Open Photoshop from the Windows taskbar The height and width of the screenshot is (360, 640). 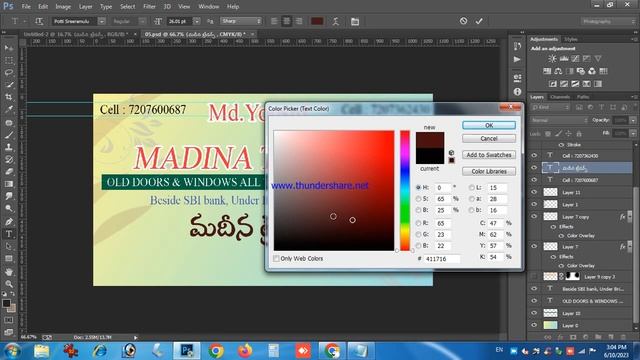pyautogui.click(x=187, y=351)
